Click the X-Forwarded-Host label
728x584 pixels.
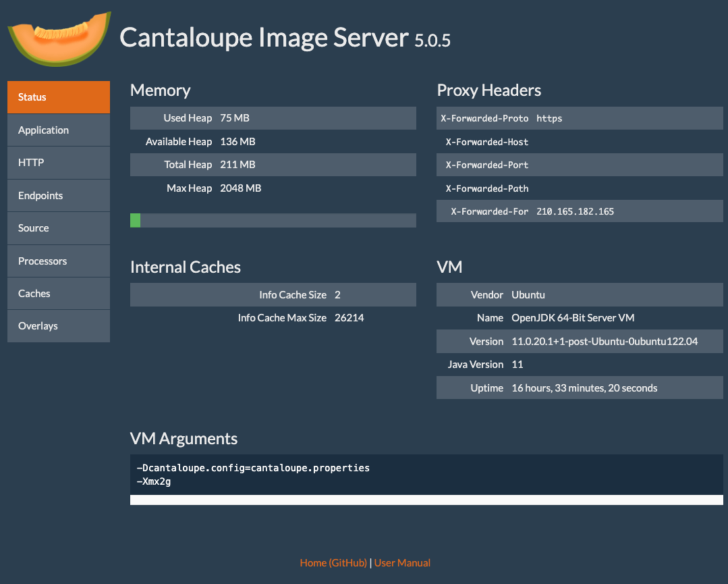pos(487,142)
